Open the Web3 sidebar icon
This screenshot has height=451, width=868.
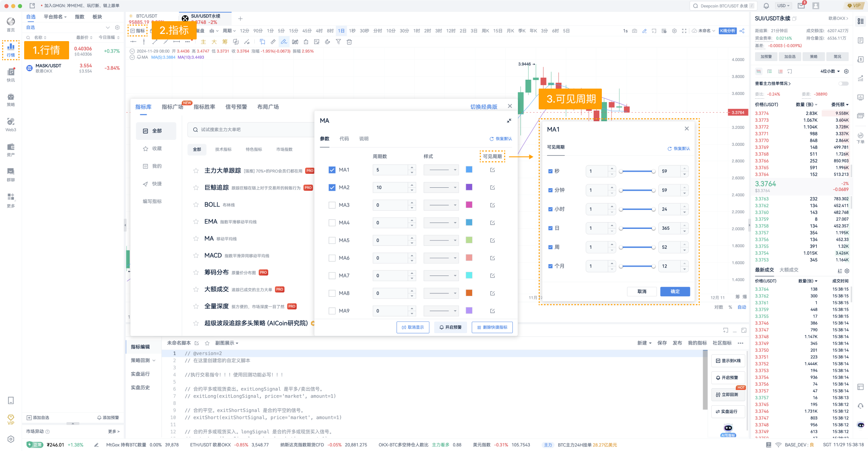click(x=11, y=125)
